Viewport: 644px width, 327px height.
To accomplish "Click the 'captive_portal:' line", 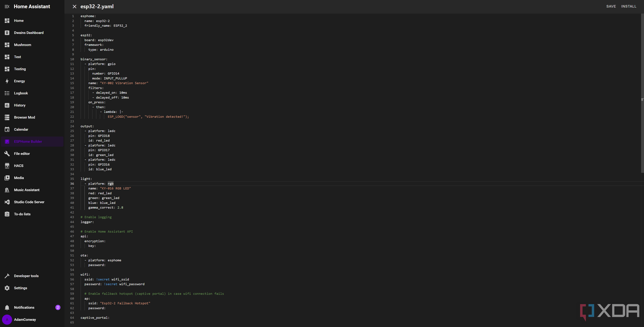I will point(95,318).
